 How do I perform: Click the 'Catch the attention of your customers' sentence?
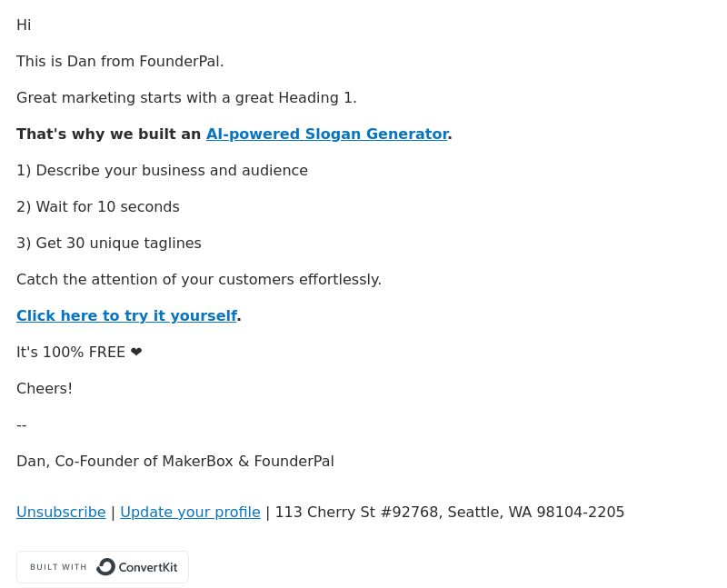(199, 280)
